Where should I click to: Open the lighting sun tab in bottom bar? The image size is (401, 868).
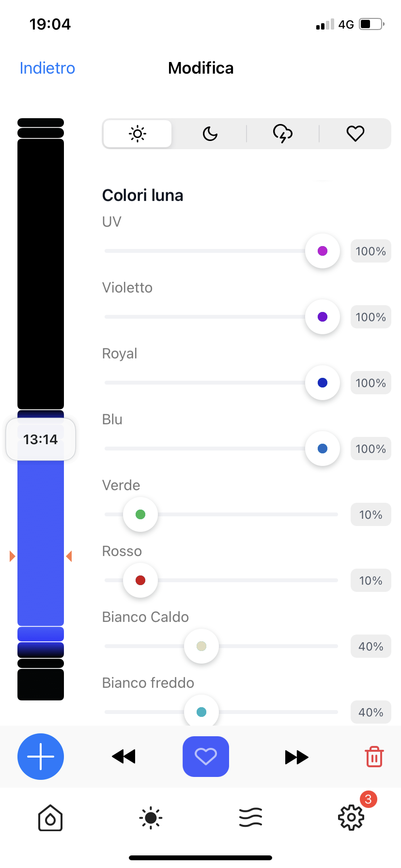point(151,818)
